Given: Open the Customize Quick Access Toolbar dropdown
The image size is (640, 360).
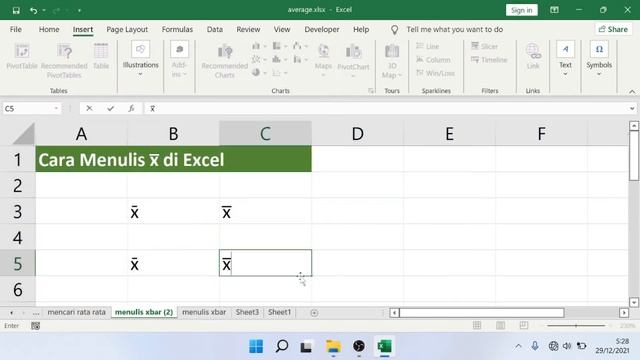Looking at the screenshot, I should (x=79, y=10).
